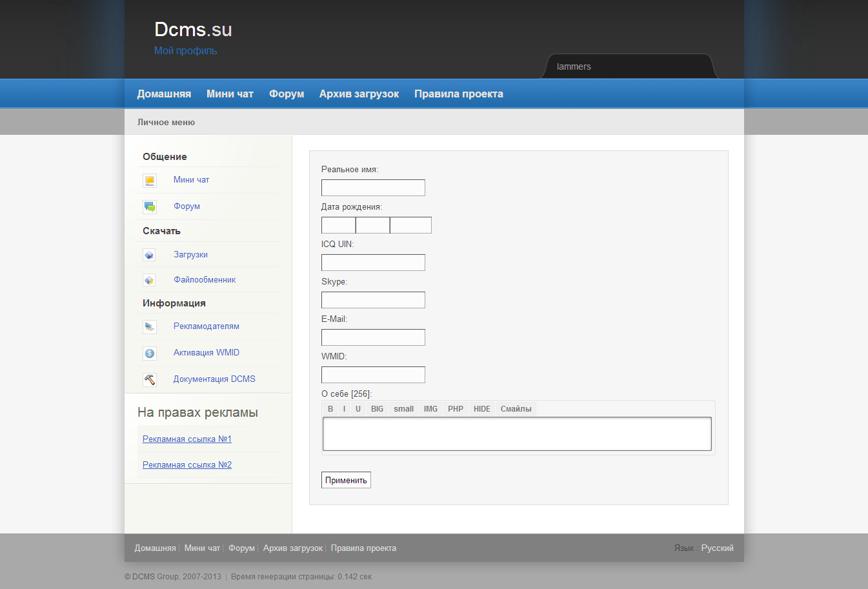The image size is (868, 589).
Task: Apply italic with the I button
Action: coord(345,409)
